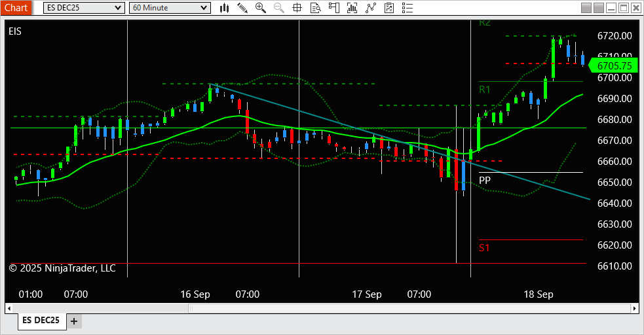Click the 17 Sep date label
Viewport: 644px width, 335px height.
point(367,294)
